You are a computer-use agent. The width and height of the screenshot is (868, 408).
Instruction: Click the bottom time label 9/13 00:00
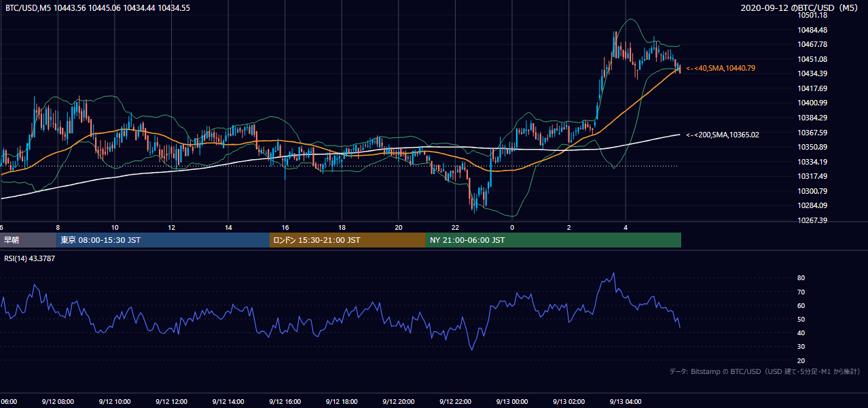tap(512, 401)
